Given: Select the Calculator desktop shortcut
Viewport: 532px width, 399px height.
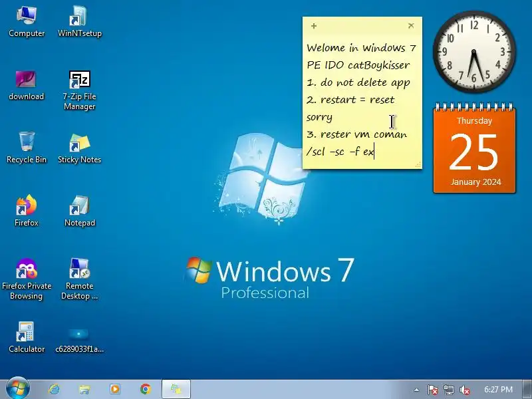Looking at the screenshot, I should (x=27, y=337).
